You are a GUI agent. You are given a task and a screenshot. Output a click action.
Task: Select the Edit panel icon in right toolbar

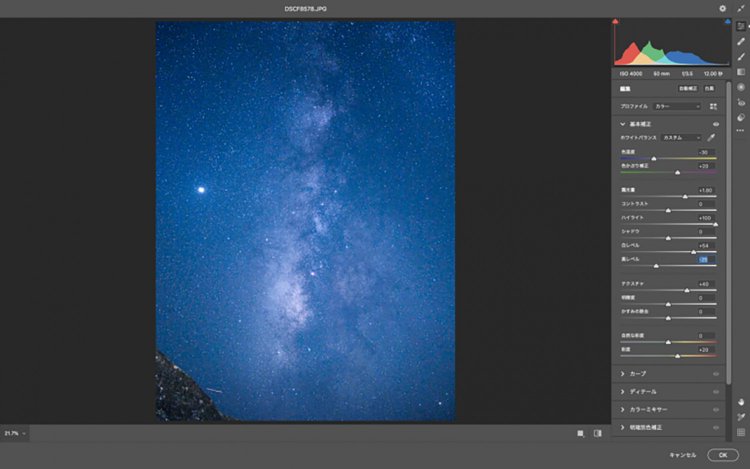[741, 25]
